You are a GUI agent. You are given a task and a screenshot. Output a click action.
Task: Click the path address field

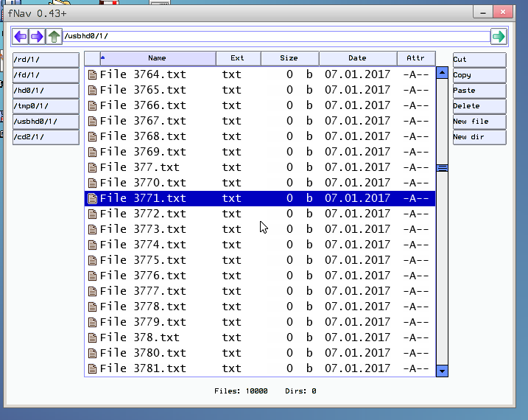[276, 36]
